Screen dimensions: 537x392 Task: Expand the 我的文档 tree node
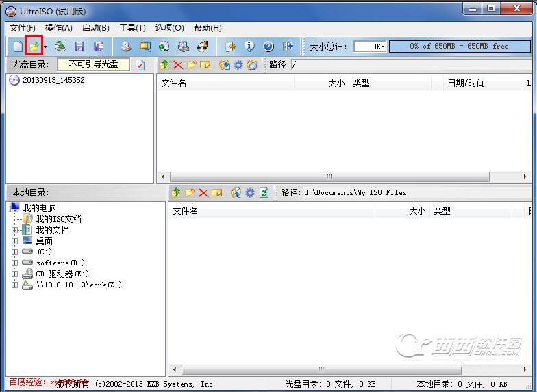[14, 230]
